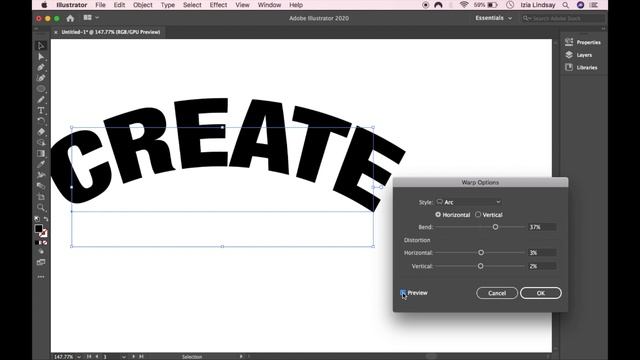Click the fill color swatch
Viewport: 640px width, 360px height.
click(39, 229)
